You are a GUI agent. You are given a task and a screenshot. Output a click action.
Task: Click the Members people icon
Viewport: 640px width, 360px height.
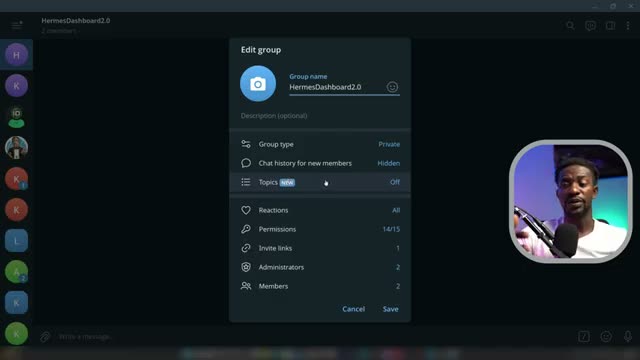point(246,286)
